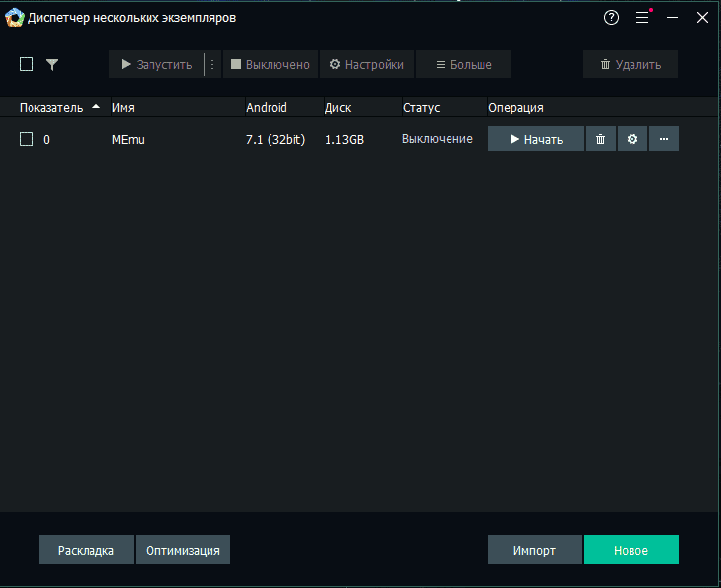The image size is (721, 588).
Task: Check the MEmu instance row checkbox
Action: pos(27,139)
